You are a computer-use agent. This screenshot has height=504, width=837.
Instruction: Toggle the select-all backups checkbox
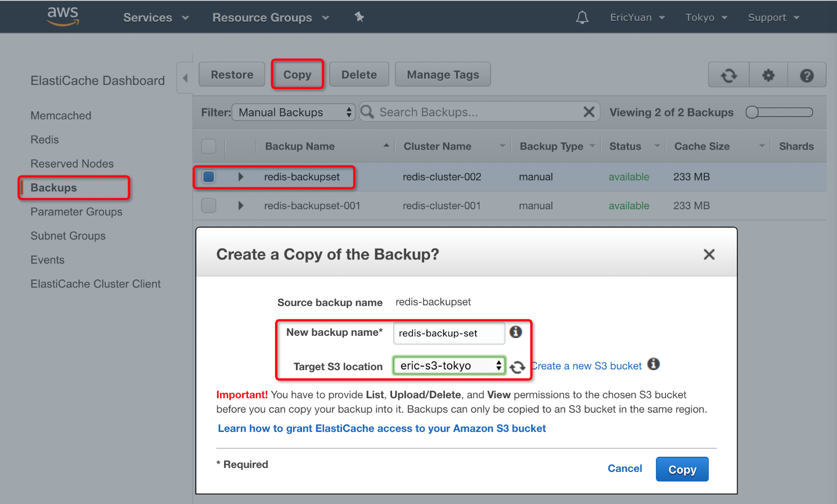pyautogui.click(x=209, y=146)
